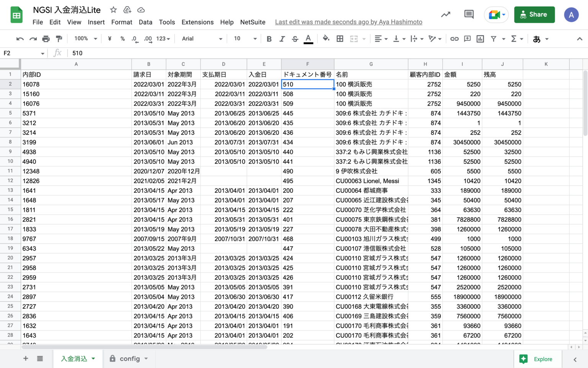Toggle italic formatting
The width and height of the screenshot is (588, 368).
(282, 38)
